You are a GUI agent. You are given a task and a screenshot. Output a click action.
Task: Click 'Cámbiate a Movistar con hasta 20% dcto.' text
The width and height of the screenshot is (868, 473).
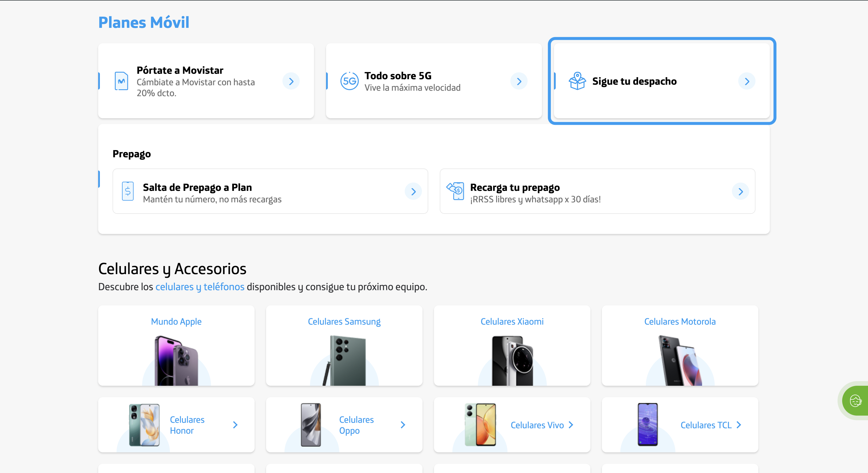pyautogui.click(x=195, y=88)
